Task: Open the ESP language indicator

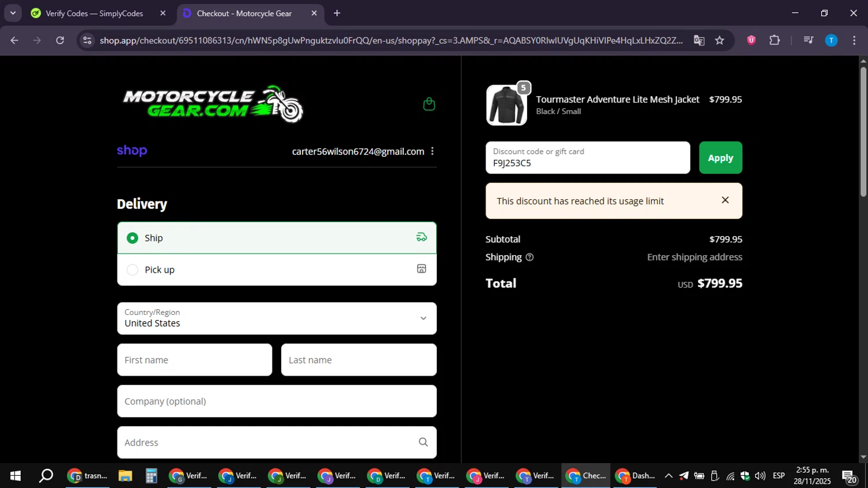Action: coord(779,476)
